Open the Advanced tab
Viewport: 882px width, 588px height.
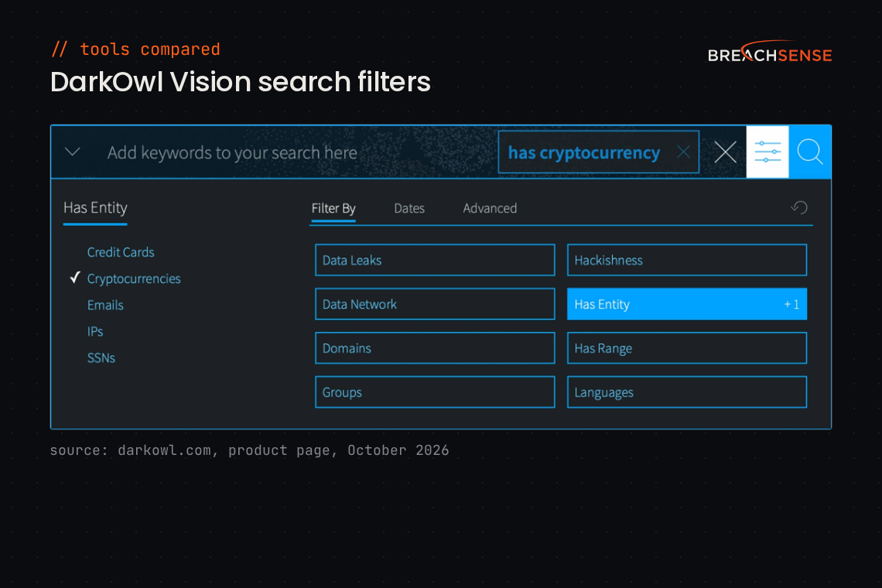coord(490,208)
